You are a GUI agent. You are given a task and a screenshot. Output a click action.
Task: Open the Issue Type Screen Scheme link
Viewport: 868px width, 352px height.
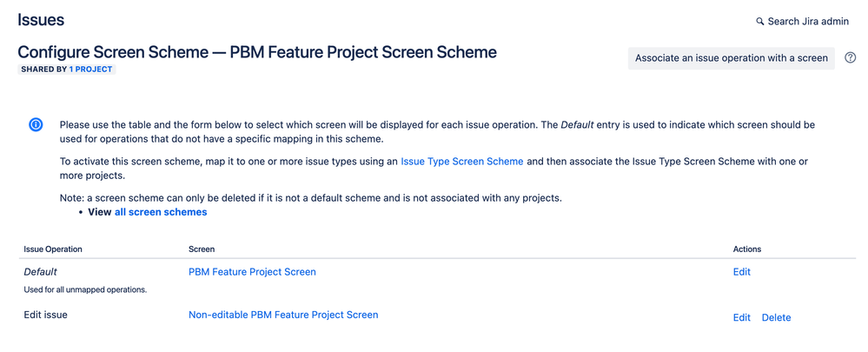462,162
